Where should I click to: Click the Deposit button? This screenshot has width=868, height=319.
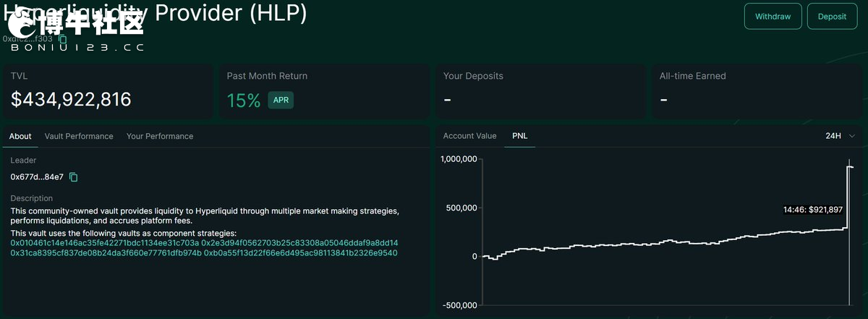pyautogui.click(x=832, y=16)
